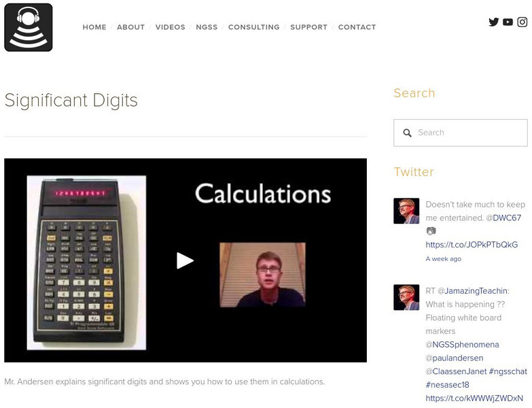Click the first tweet's profile avatar

tap(406, 211)
